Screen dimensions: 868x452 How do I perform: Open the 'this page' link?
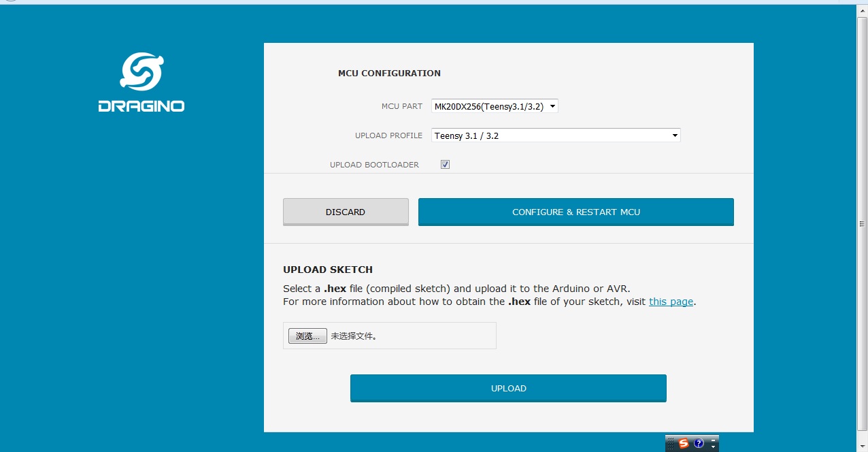(x=671, y=302)
